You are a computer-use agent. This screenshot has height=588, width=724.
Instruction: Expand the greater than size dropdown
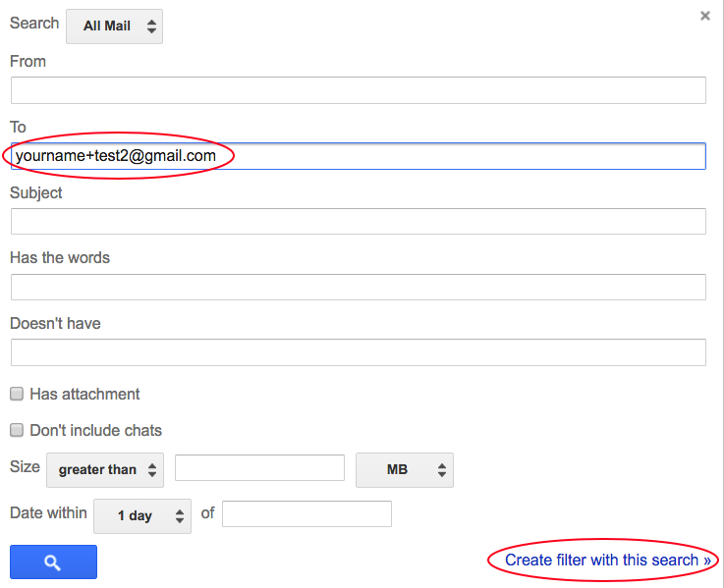pyautogui.click(x=105, y=470)
